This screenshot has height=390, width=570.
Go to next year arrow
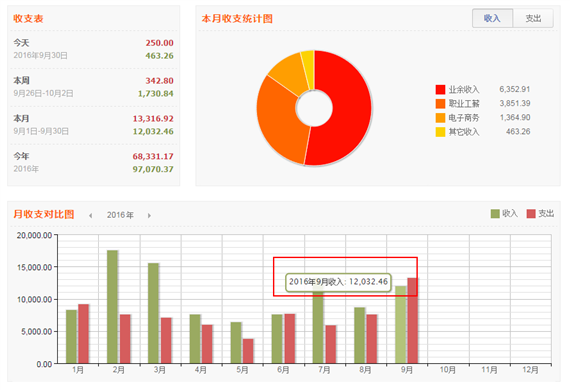(x=149, y=216)
